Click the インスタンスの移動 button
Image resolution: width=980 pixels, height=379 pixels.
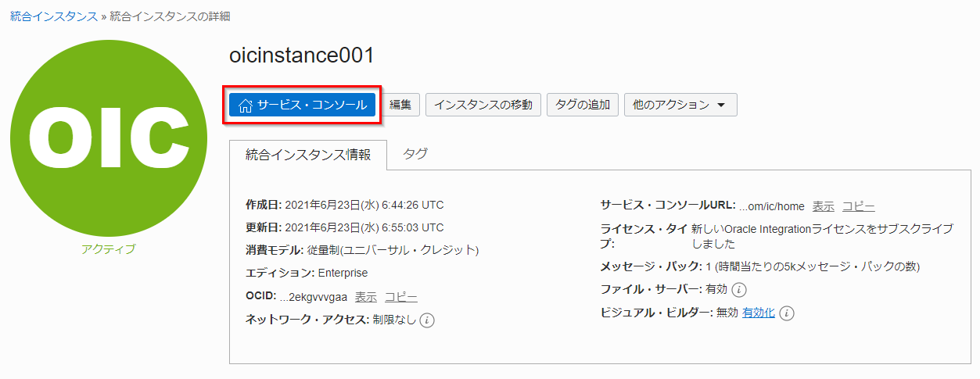(x=483, y=105)
